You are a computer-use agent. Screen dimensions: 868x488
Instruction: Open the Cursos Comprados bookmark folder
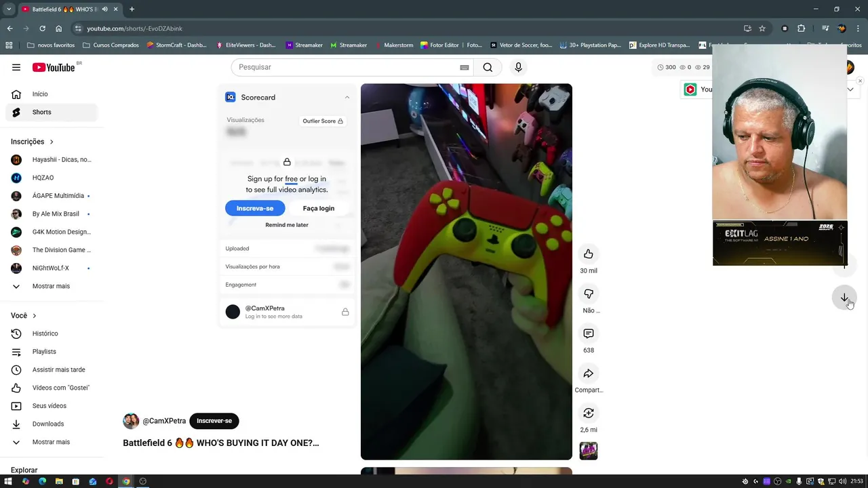111,45
